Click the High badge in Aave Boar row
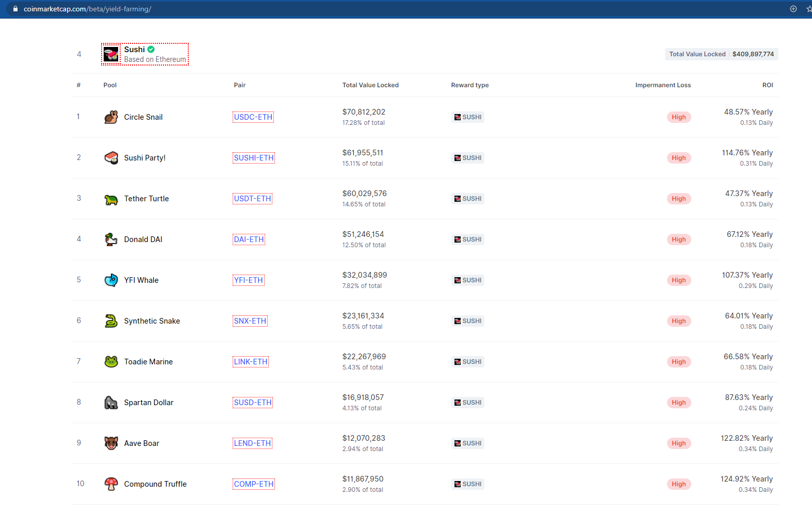812x512 pixels. [679, 443]
